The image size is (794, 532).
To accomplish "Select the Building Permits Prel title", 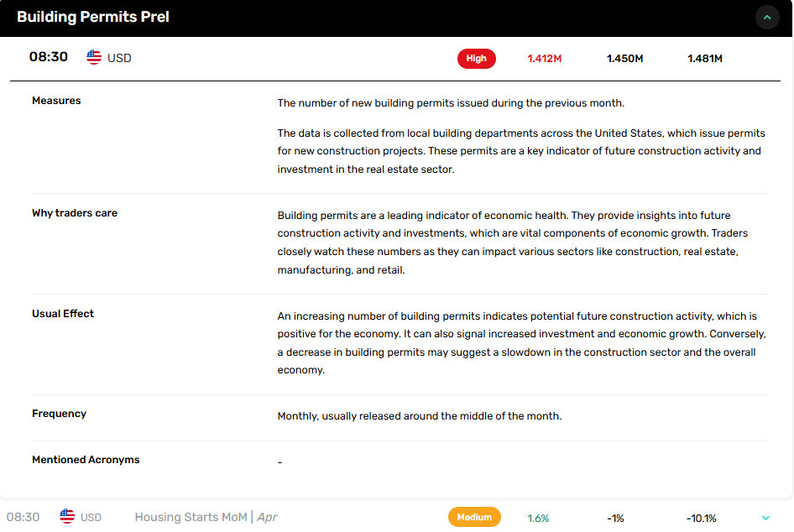I will point(92,17).
